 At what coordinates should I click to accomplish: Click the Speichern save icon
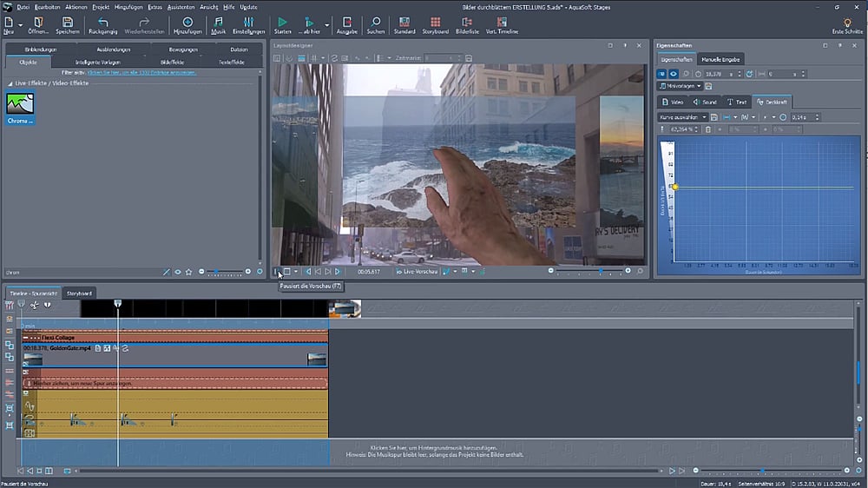(68, 22)
